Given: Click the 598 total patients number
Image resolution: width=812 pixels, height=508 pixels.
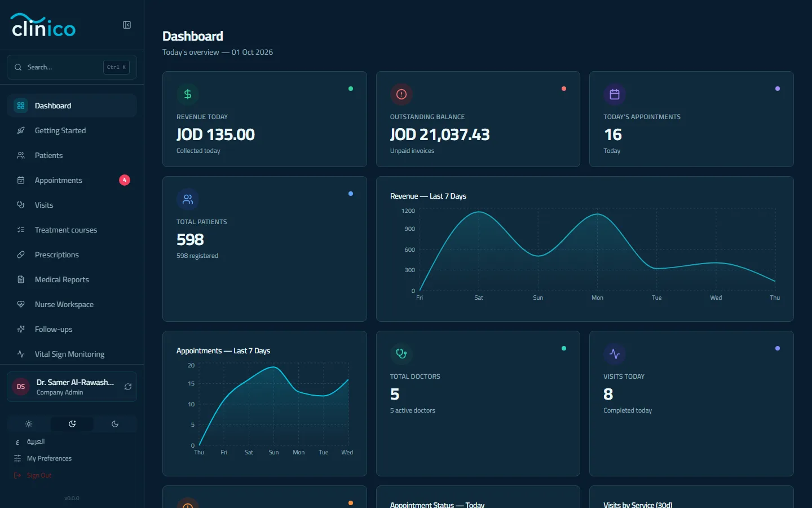Looking at the screenshot, I should pyautogui.click(x=190, y=239).
